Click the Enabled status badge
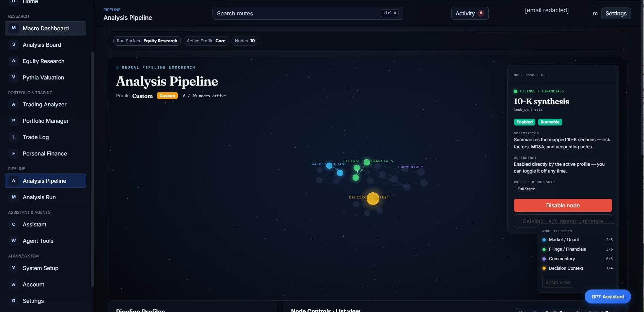 (x=524, y=122)
